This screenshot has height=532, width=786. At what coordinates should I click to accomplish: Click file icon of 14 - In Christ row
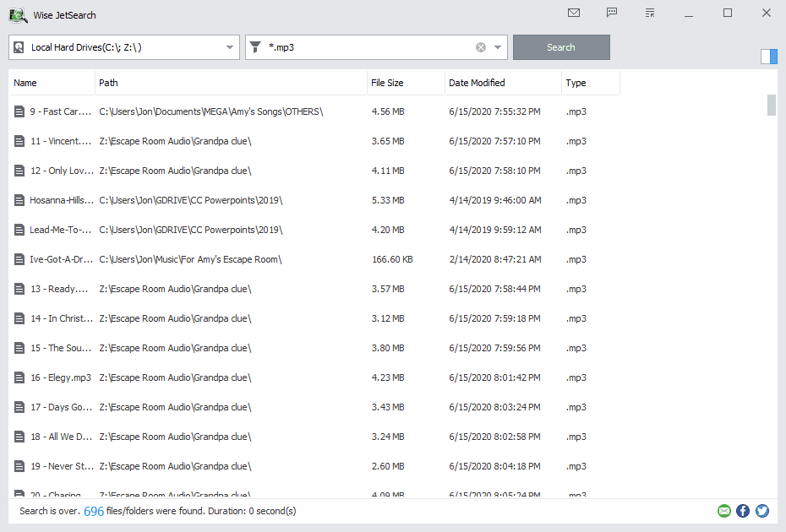point(19,318)
